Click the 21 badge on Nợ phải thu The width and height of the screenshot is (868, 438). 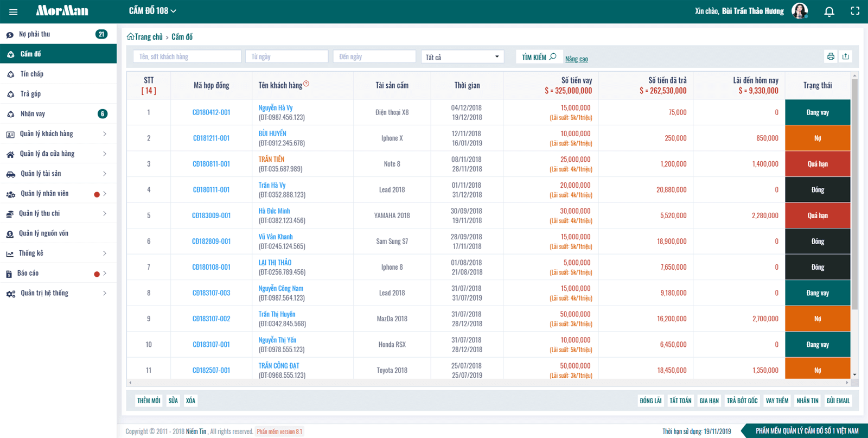[101, 34]
